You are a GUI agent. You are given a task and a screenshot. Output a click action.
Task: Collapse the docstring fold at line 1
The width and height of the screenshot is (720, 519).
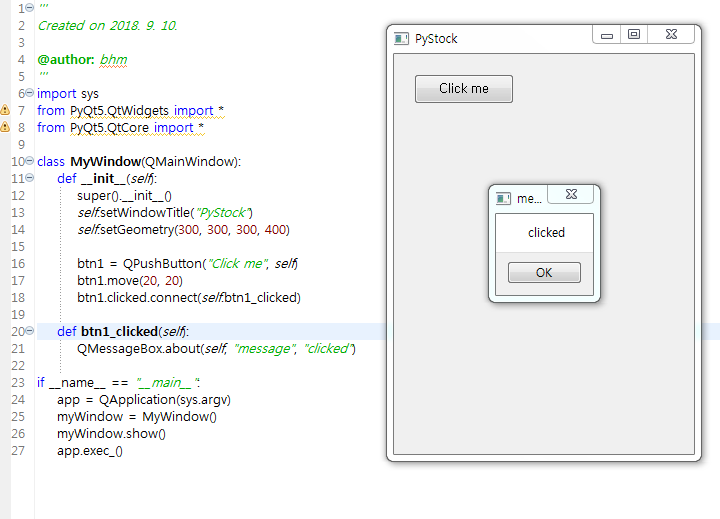tap(29, 8)
